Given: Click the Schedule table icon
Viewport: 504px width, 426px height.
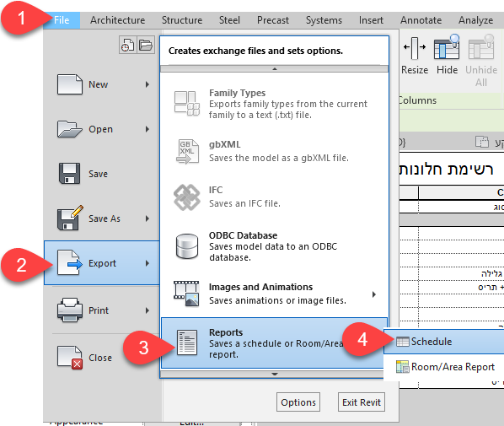Looking at the screenshot, I should 403,342.
